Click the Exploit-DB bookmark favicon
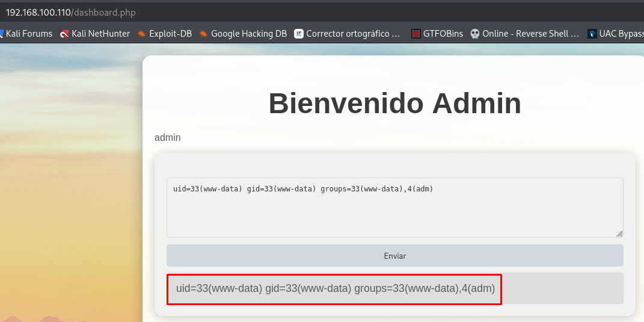Image resolution: width=644 pixels, height=322 pixels. coord(142,34)
